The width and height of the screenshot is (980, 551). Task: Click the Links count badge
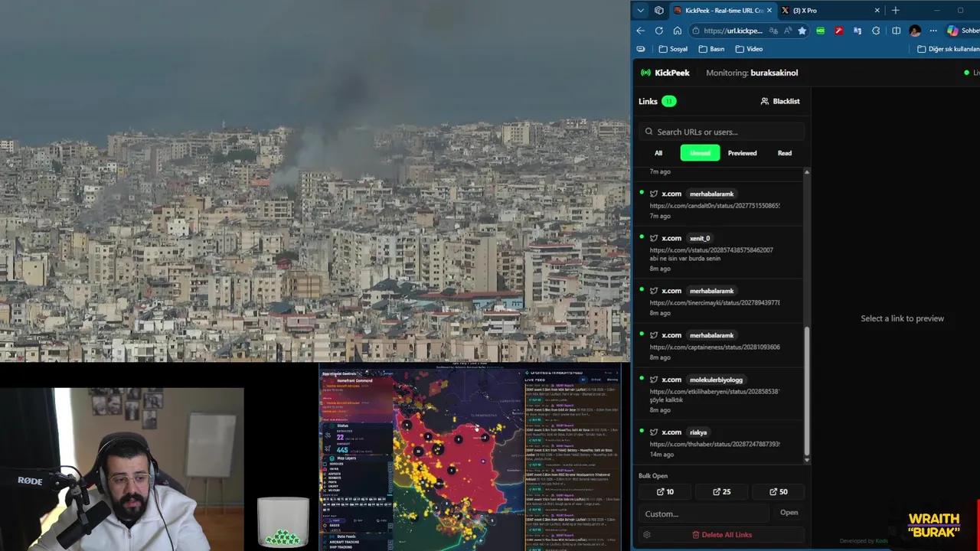[668, 101]
